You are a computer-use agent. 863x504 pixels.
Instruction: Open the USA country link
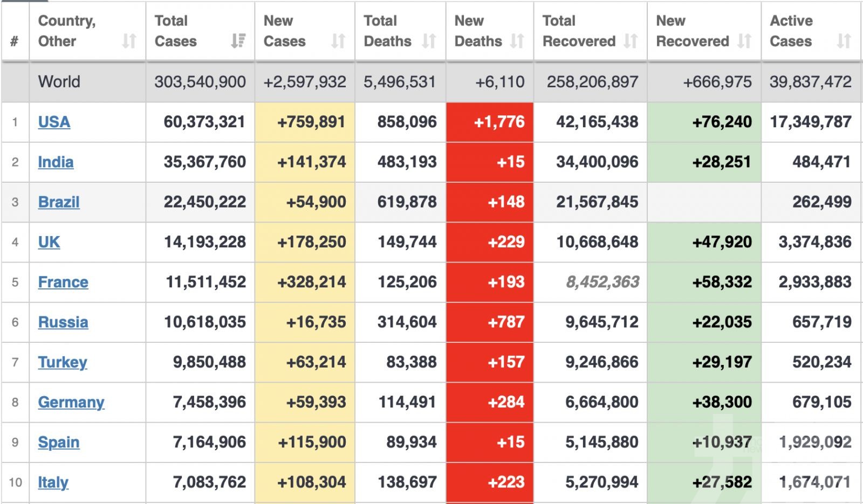[54, 122]
